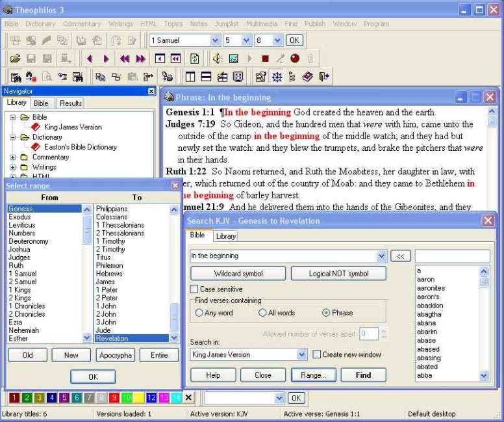The height and width of the screenshot is (422, 504).
Task: Click the word filter field above word list
Action: coord(453,256)
